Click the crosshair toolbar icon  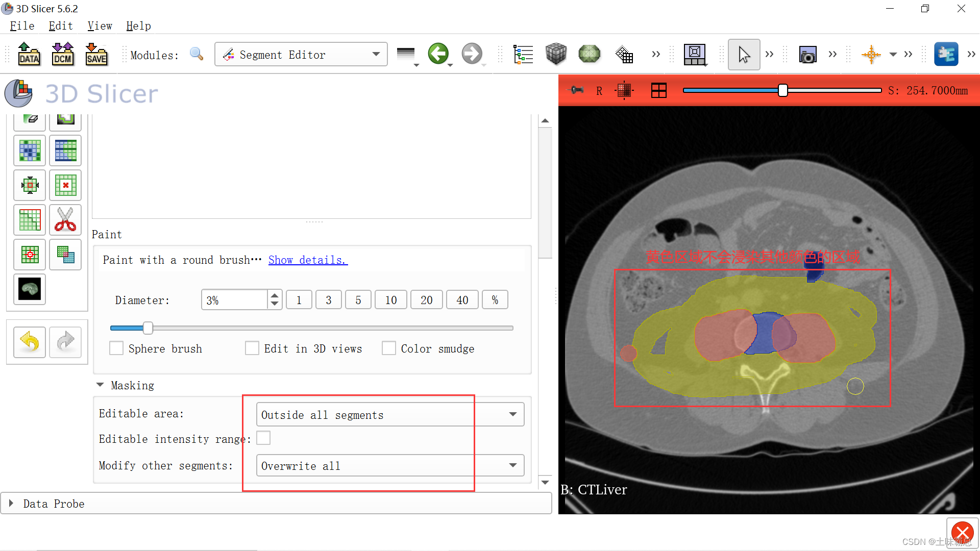click(x=871, y=54)
